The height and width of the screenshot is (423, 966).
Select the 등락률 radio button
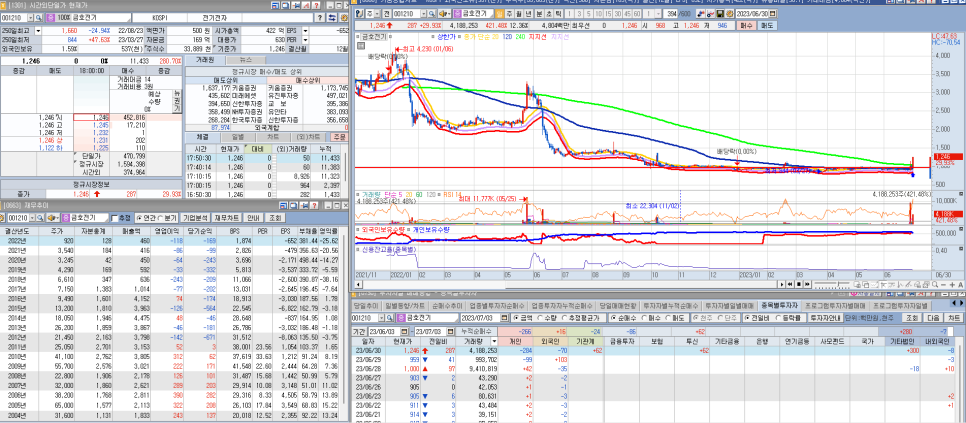pyautogui.click(x=780, y=318)
